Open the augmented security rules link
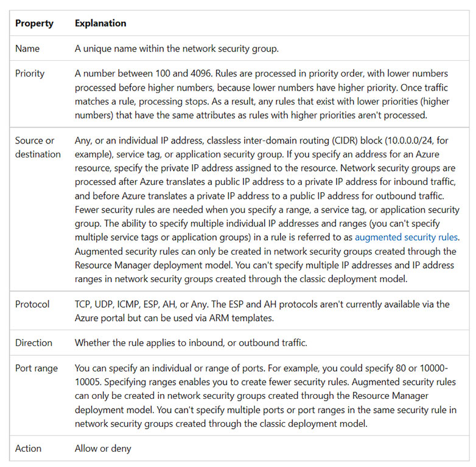The image size is (476, 467). click(406, 237)
